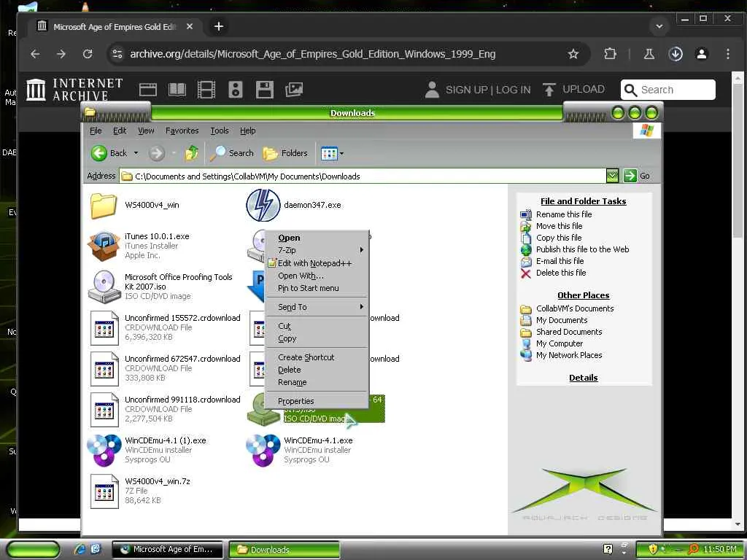Click the Internet Archive Search field
Screen dimensions: 747x560
[x=668, y=90]
